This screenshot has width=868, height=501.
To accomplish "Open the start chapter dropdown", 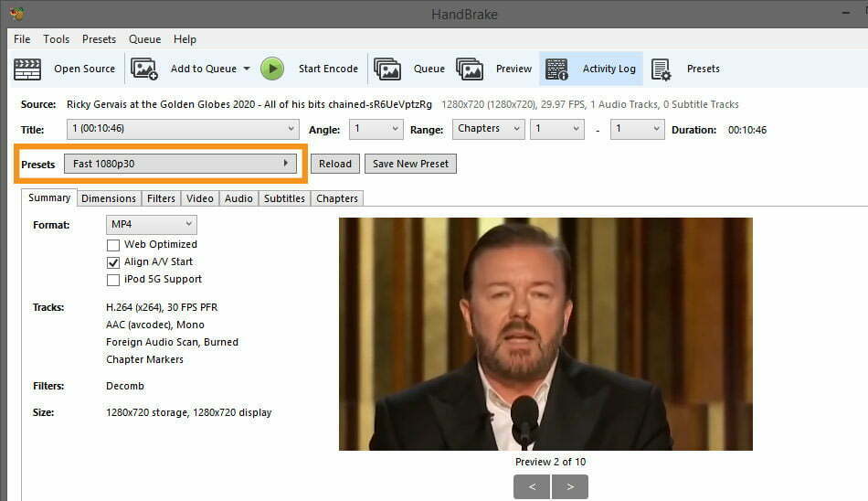I will 557,129.
